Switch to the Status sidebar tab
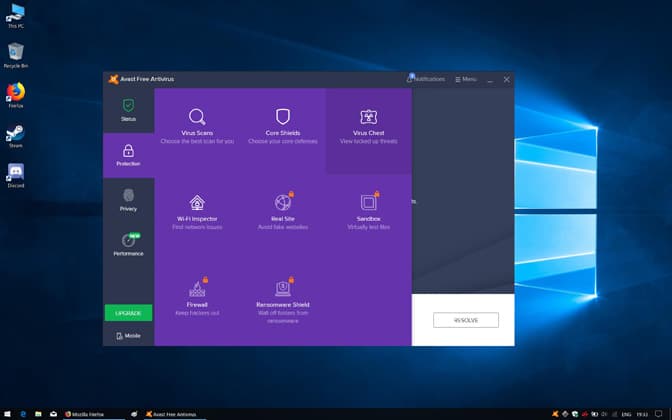Screen dimensions: 672x420 pos(128,111)
